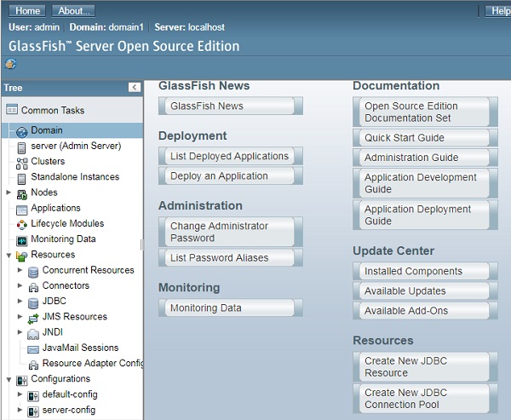Select Clusters label in the tree
Viewport: 511px width, 420px height.
[48, 161]
